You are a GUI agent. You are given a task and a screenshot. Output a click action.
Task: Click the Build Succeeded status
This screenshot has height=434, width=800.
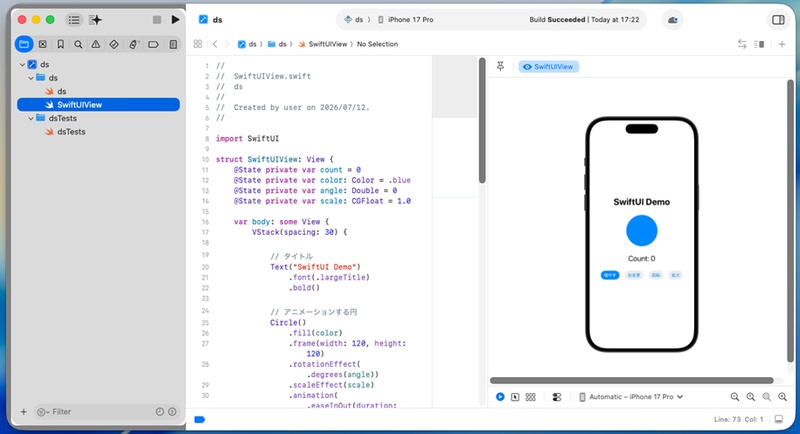(x=584, y=19)
